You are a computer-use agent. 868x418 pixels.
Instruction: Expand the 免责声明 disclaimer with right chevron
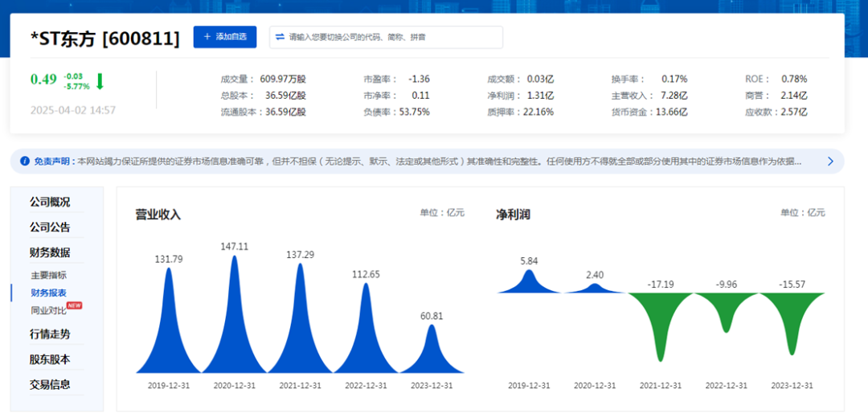[x=829, y=161]
